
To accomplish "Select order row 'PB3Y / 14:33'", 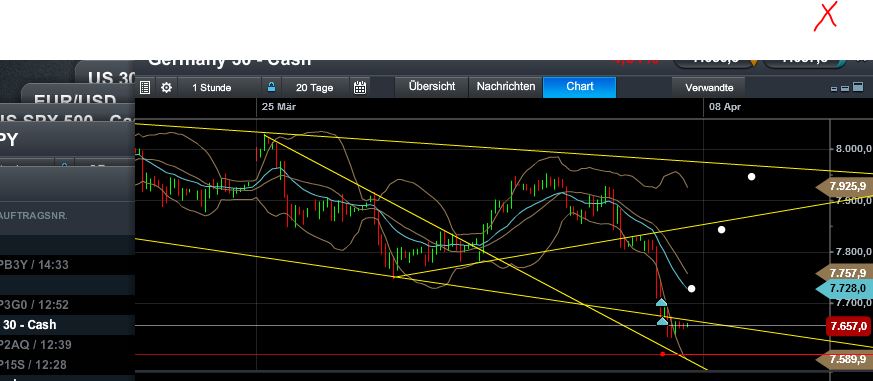I will [34, 265].
